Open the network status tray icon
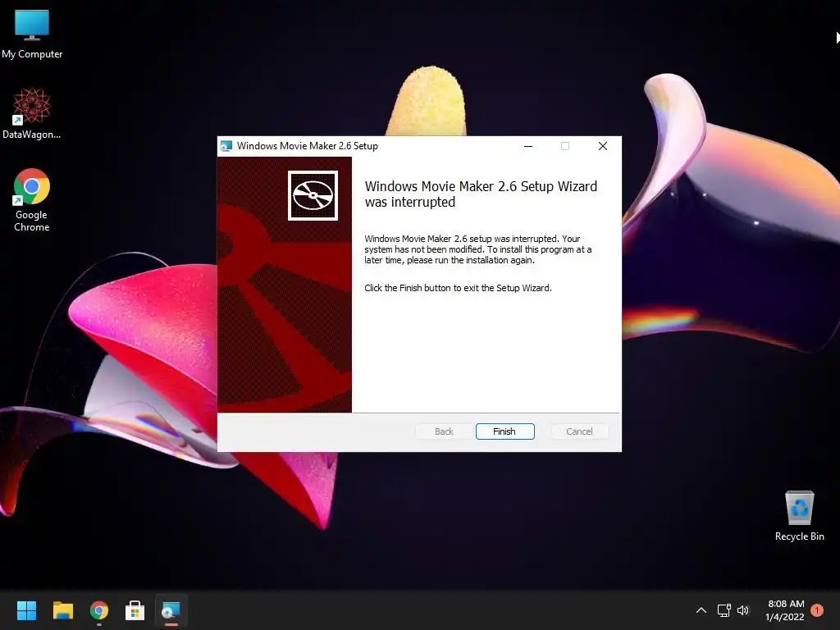This screenshot has width=840, height=630. (x=724, y=610)
